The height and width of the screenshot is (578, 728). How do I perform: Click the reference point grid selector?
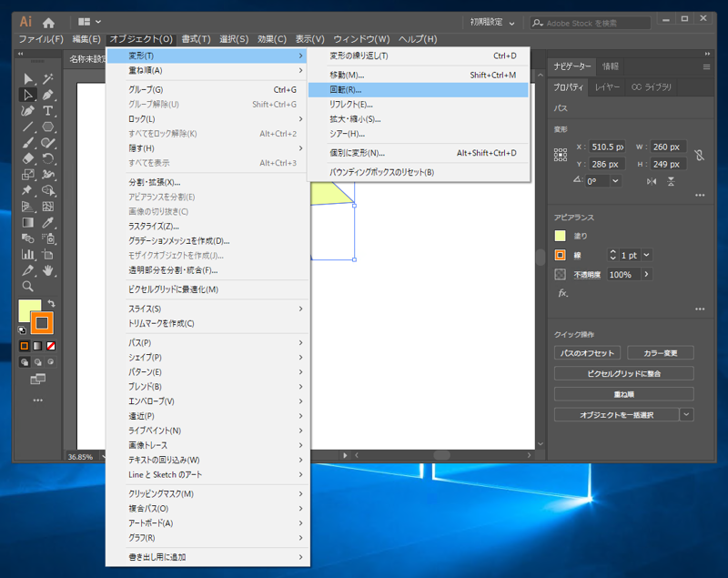click(x=561, y=155)
